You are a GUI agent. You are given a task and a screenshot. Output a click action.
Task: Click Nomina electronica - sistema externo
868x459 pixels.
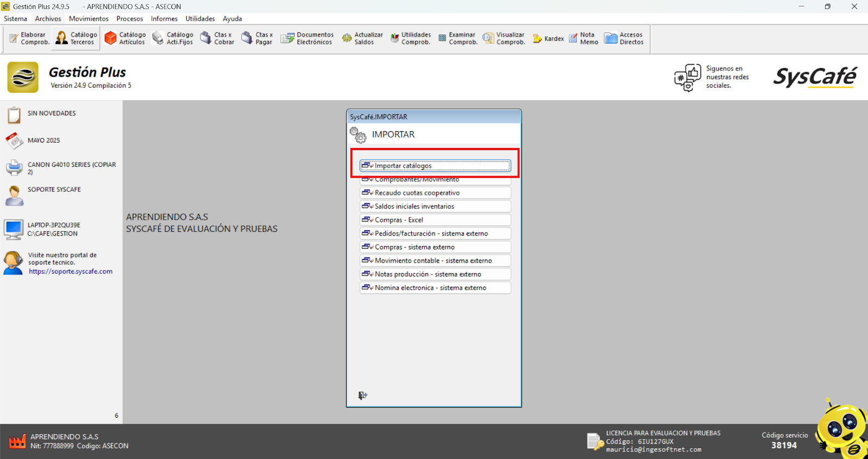click(435, 288)
